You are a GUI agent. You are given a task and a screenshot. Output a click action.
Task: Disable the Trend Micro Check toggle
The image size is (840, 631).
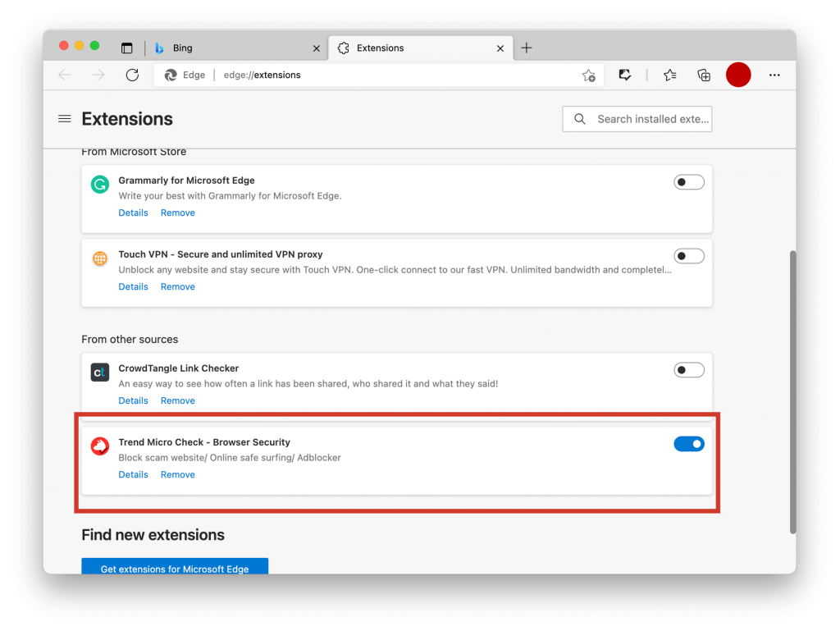point(689,444)
